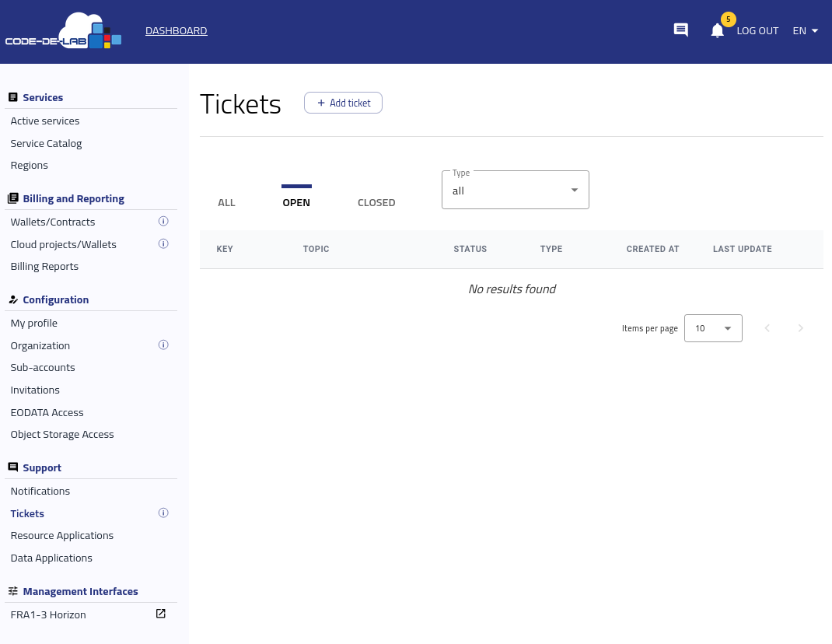Click the KEY column header

click(x=225, y=249)
